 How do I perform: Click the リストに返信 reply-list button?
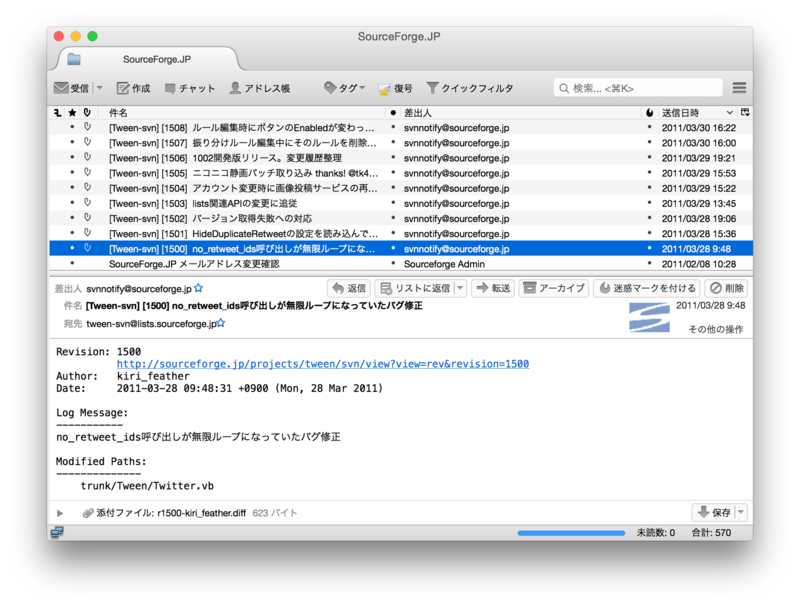coord(415,288)
